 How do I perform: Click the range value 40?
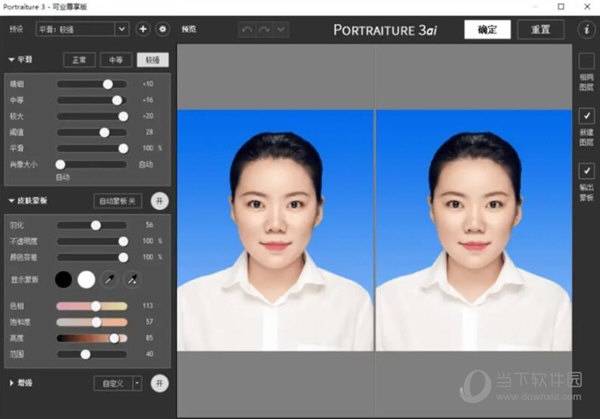149,354
